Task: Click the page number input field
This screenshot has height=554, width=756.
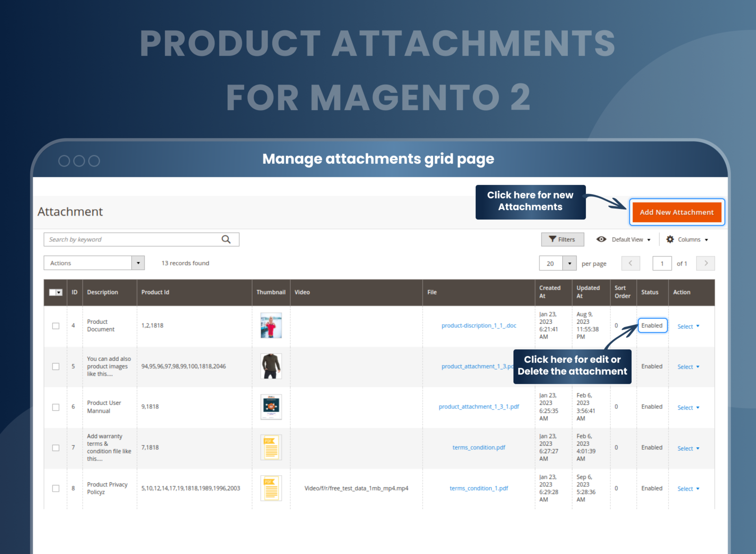Action: pyautogui.click(x=662, y=263)
